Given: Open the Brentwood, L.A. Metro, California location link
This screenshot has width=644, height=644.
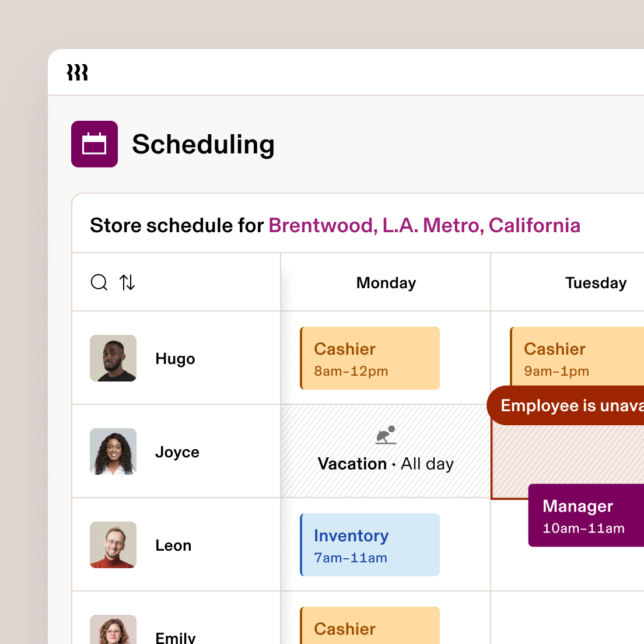Looking at the screenshot, I should 424,225.
